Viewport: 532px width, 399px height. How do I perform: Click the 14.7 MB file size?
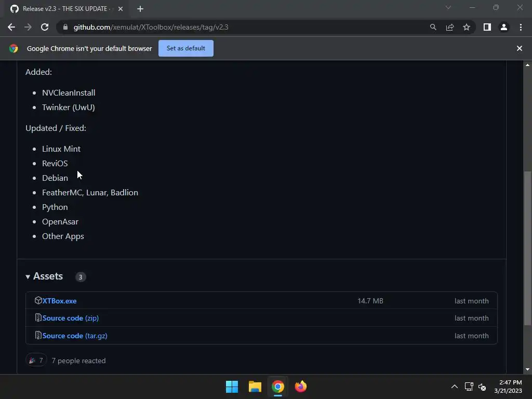(x=370, y=301)
